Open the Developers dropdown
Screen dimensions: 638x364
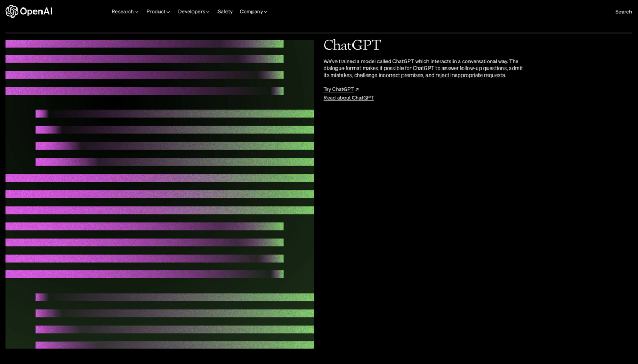coord(194,12)
